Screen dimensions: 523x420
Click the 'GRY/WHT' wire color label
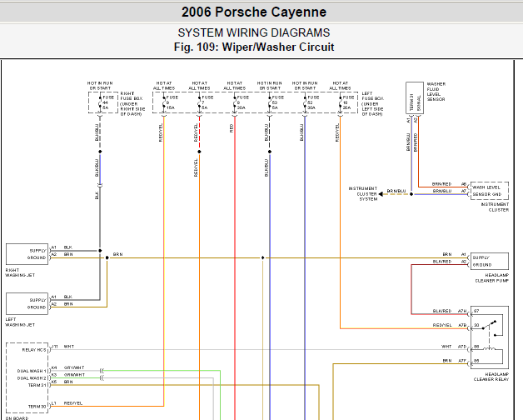tap(74, 367)
